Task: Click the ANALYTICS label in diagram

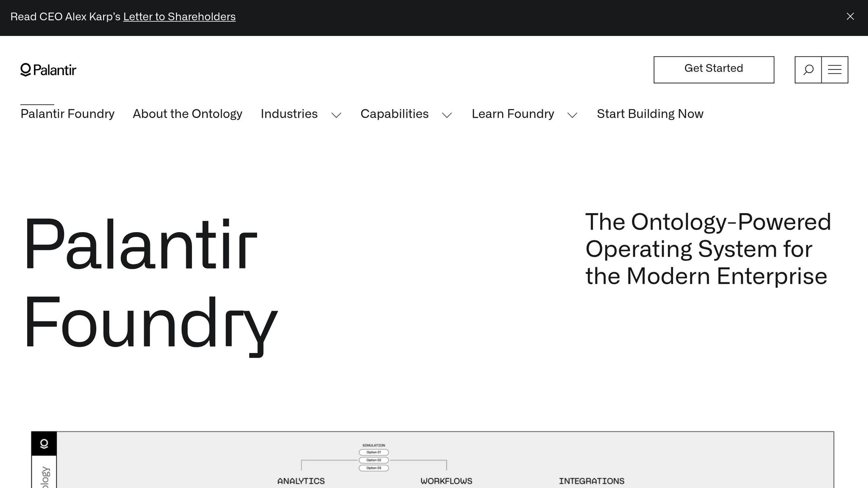Action: tap(301, 481)
